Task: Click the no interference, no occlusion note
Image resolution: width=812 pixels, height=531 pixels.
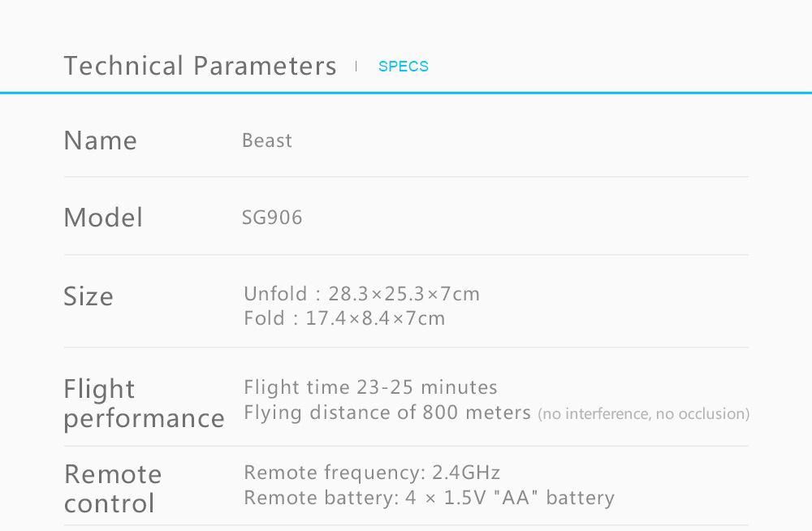Action: click(x=643, y=414)
